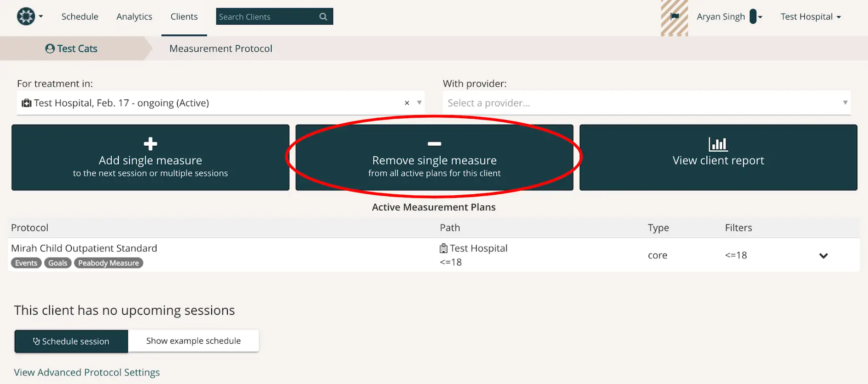Screen dimensions: 868x384
Task: Click the briefcase icon in the treatment selector
Action: point(27,103)
